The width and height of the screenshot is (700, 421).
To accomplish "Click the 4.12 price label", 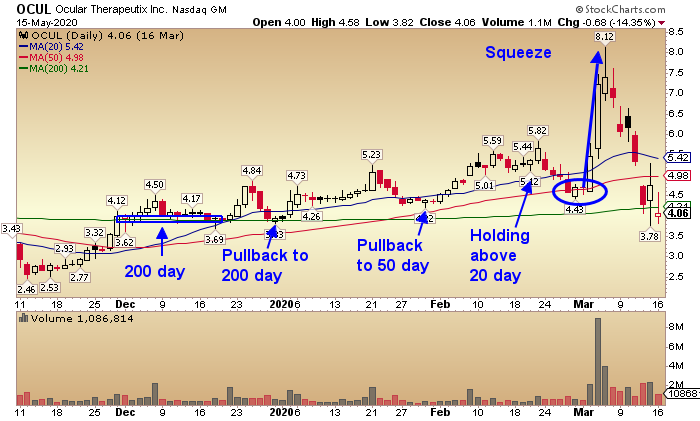I will pos(117,200).
